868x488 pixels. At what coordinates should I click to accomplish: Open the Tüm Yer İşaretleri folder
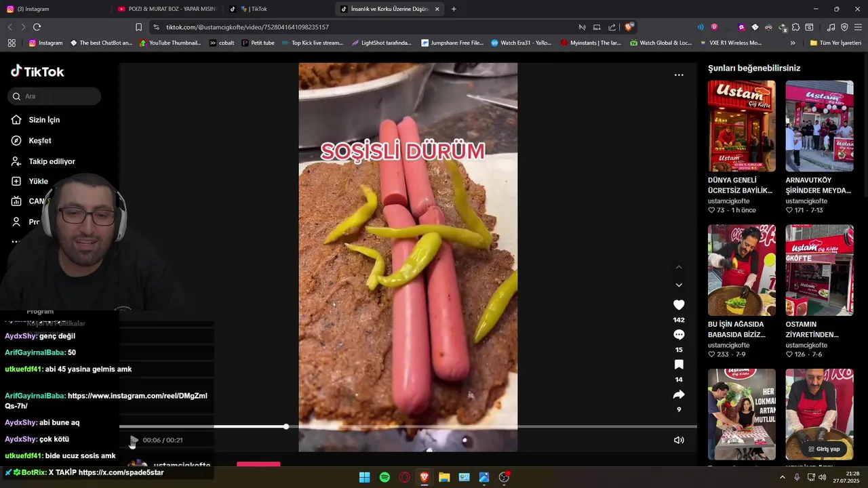click(835, 43)
